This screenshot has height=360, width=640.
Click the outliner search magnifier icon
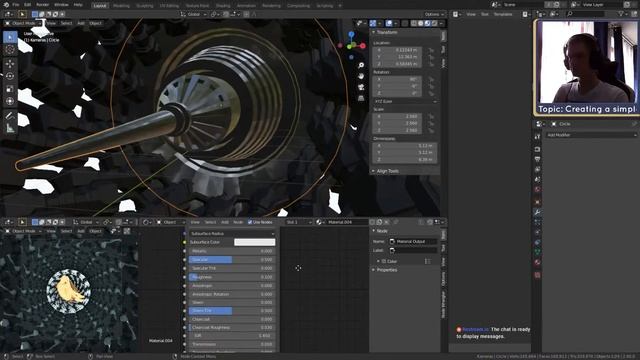coord(570,14)
